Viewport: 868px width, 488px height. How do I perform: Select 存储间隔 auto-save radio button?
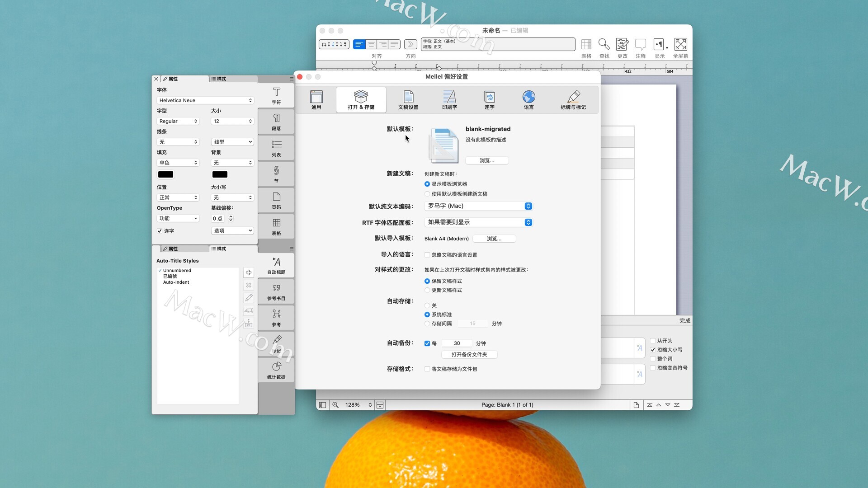(x=427, y=324)
